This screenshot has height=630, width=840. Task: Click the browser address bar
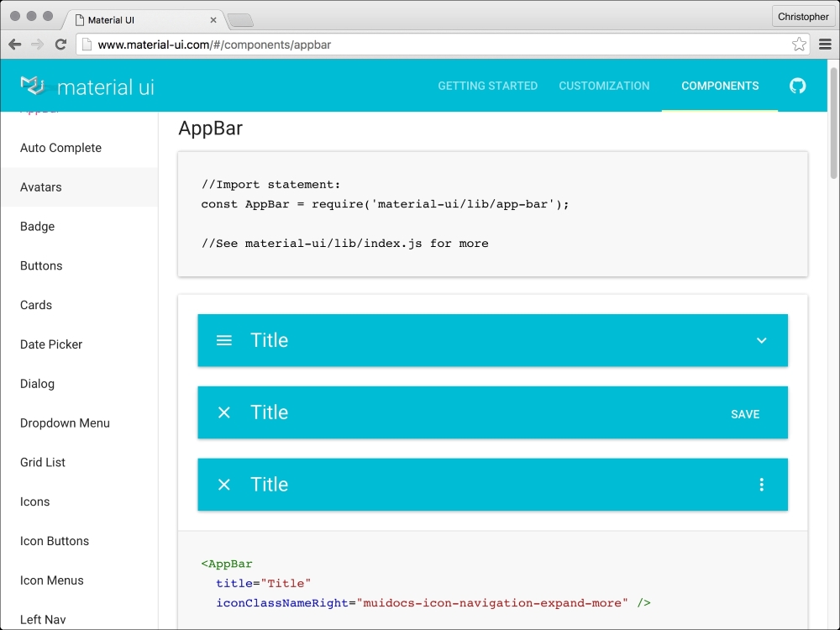(442, 45)
